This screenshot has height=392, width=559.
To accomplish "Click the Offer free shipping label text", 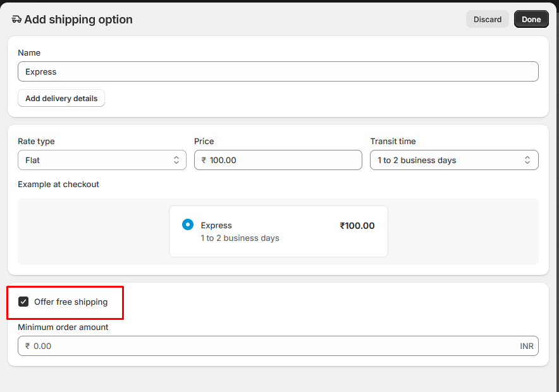I will click(x=71, y=302).
